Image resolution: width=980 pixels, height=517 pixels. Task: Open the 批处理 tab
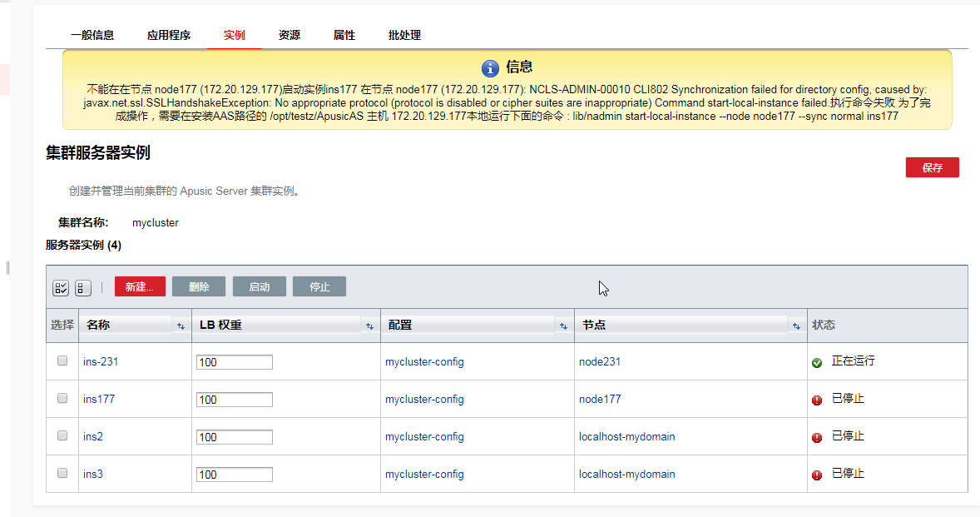coord(404,35)
